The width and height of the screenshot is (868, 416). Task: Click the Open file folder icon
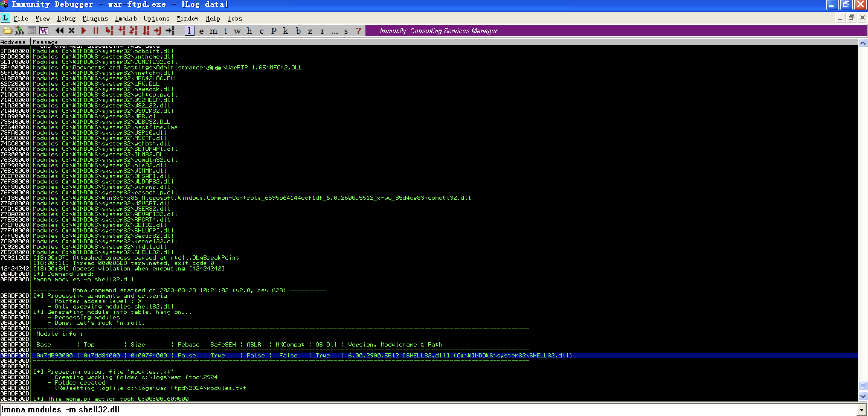8,31
